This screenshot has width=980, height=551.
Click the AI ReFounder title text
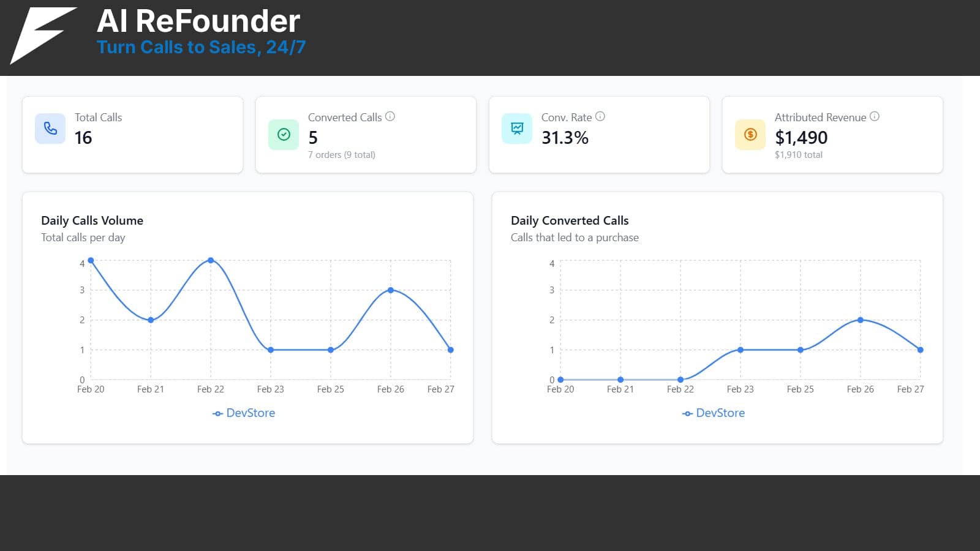tap(198, 21)
